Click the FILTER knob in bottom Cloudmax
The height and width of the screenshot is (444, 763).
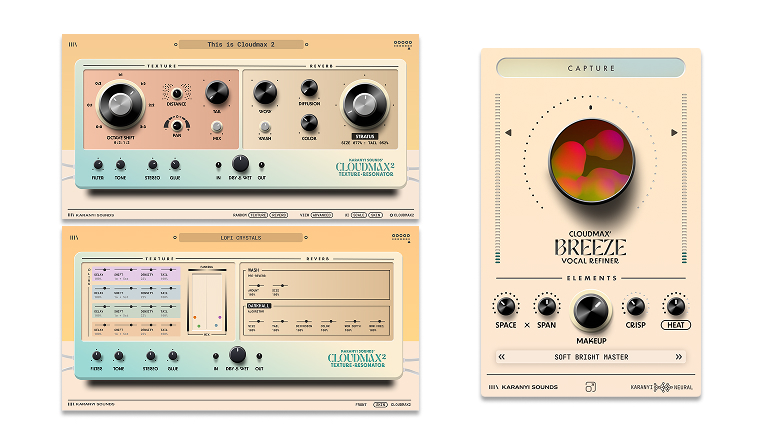(96, 356)
